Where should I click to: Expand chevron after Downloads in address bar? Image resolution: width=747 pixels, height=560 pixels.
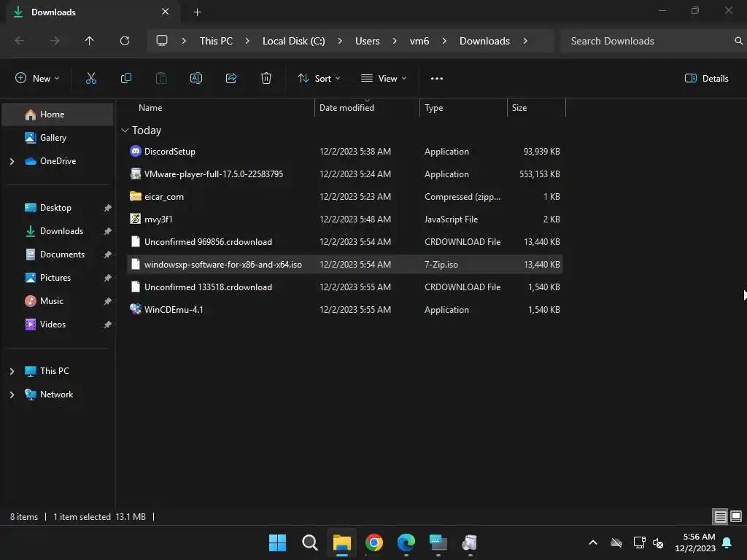525,41
